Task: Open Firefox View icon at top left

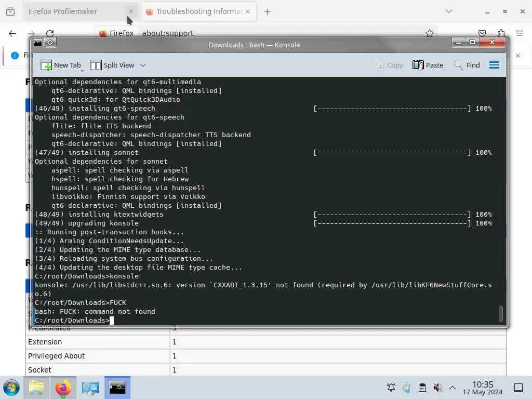Action: (10, 11)
